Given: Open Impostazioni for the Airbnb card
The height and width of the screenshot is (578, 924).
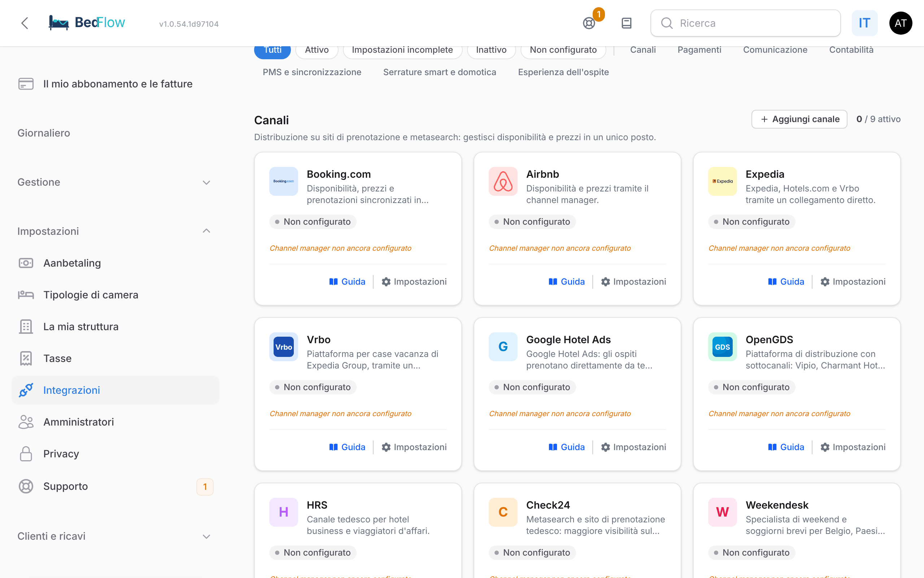Looking at the screenshot, I should [633, 282].
